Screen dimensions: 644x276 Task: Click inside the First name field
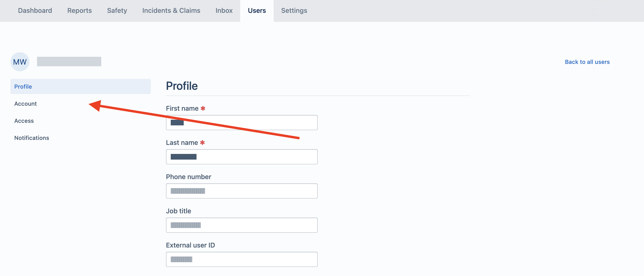(x=241, y=123)
